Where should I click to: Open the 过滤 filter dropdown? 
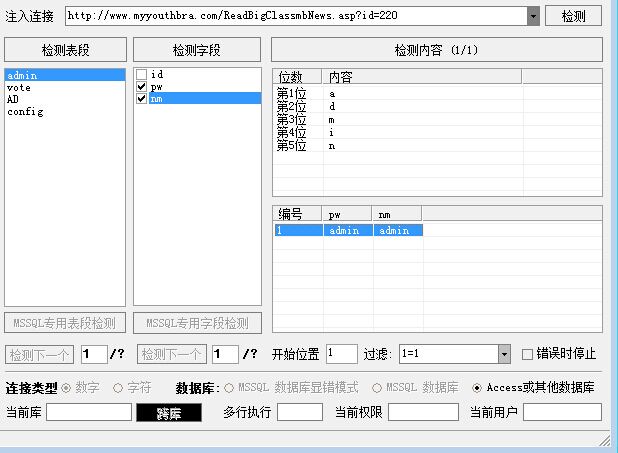(504, 354)
